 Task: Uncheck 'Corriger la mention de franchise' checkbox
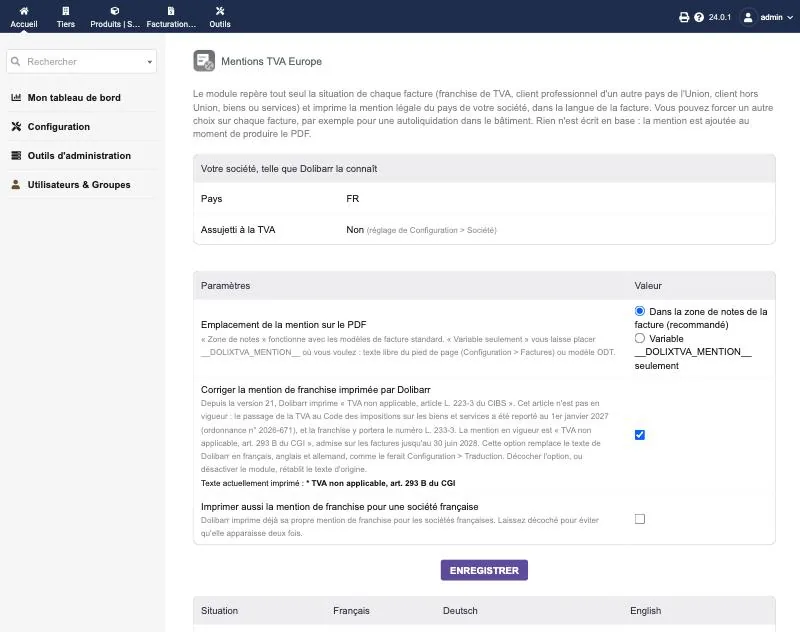pyautogui.click(x=640, y=435)
